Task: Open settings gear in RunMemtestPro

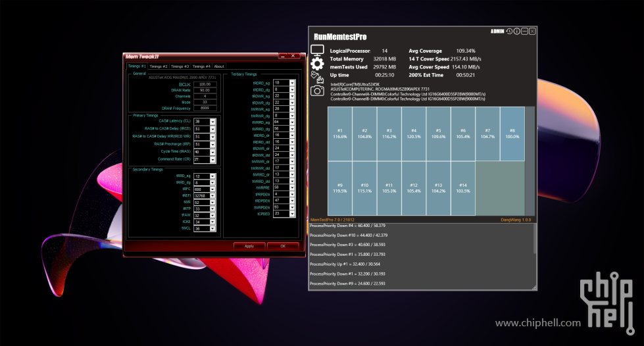Action: 317,64
